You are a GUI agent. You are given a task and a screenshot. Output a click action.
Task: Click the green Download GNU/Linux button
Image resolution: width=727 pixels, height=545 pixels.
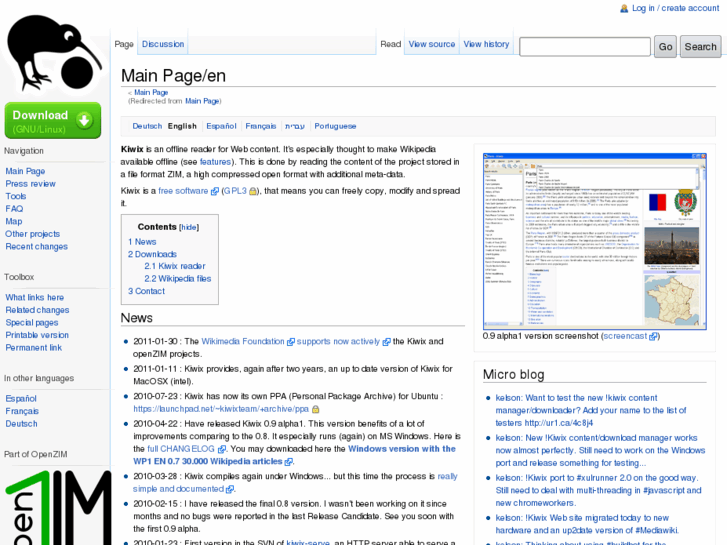53,121
